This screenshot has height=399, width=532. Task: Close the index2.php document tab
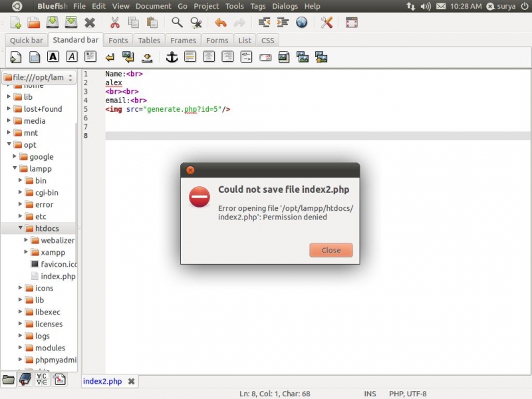click(x=131, y=382)
